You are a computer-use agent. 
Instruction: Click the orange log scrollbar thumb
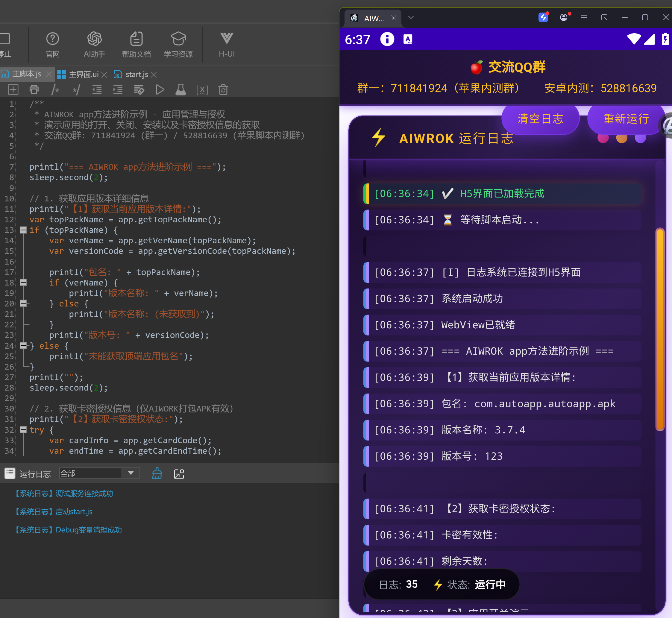point(660,329)
